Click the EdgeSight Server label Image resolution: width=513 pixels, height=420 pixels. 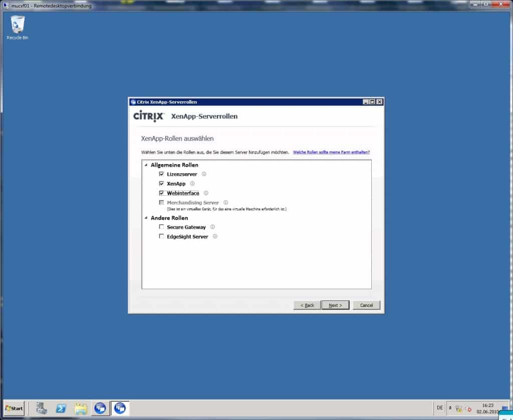coord(187,237)
